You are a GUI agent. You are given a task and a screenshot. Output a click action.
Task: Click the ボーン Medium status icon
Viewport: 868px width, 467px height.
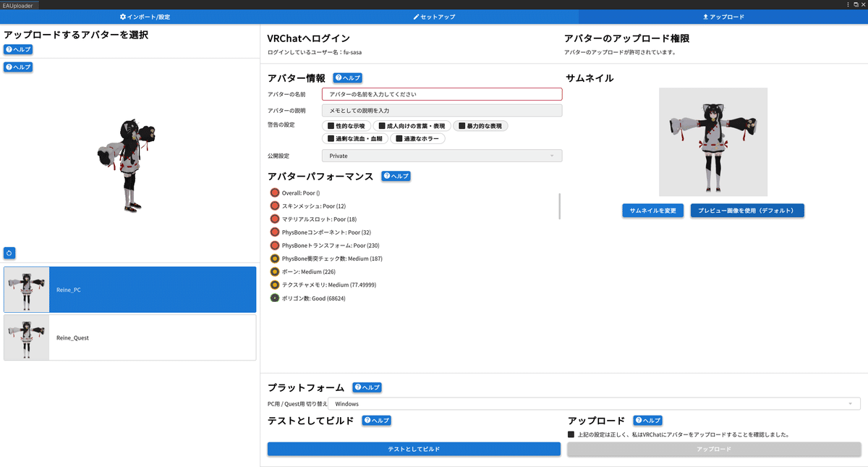point(275,272)
